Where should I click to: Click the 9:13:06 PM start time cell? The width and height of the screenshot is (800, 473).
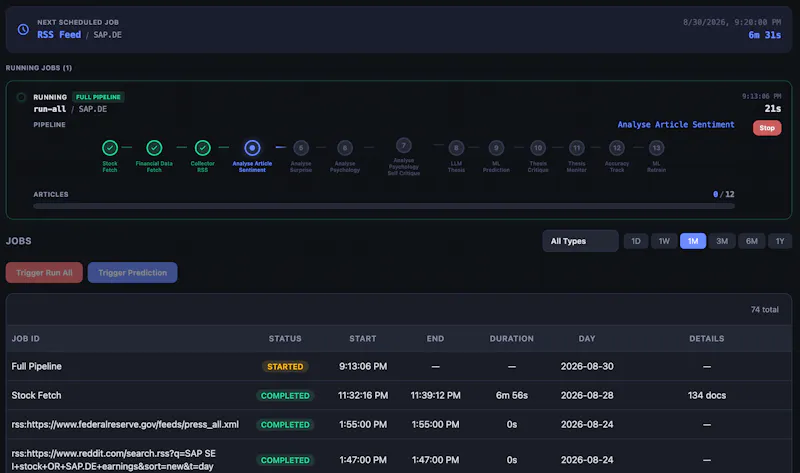pyautogui.click(x=363, y=366)
